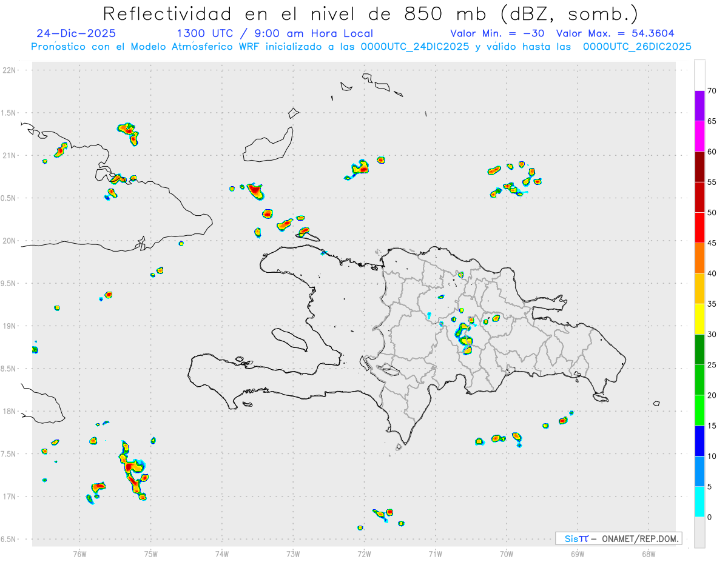Click the longitude axis label '73W'
This screenshot has height=562, width=728.
click(293, 554)
